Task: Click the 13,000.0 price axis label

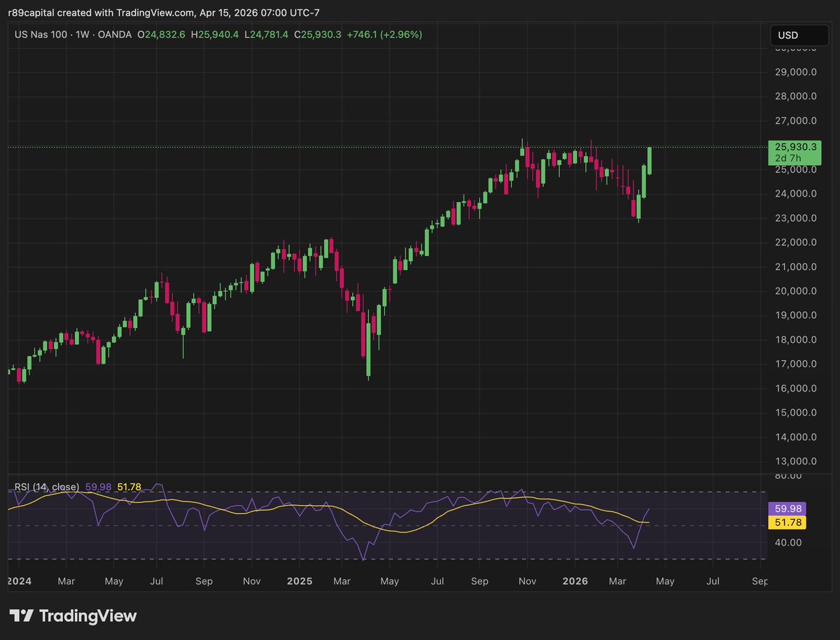Action: click(797, 462)
